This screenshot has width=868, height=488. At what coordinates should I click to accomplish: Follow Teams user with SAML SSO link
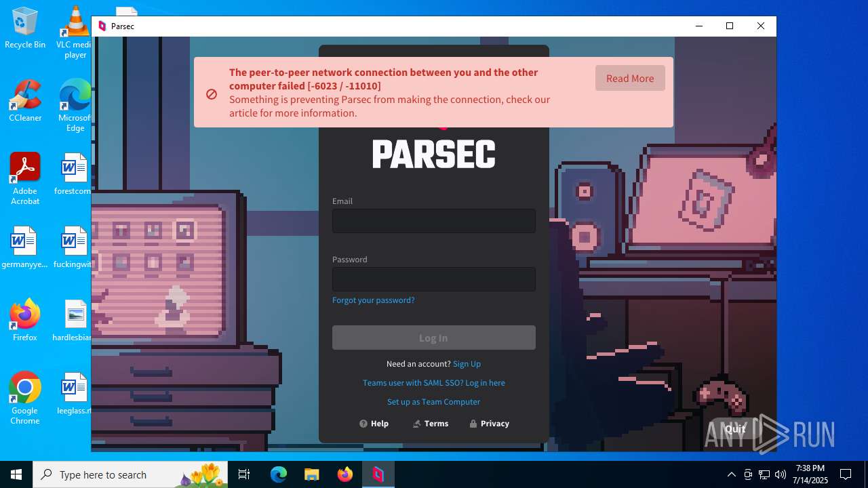point(434,383)
